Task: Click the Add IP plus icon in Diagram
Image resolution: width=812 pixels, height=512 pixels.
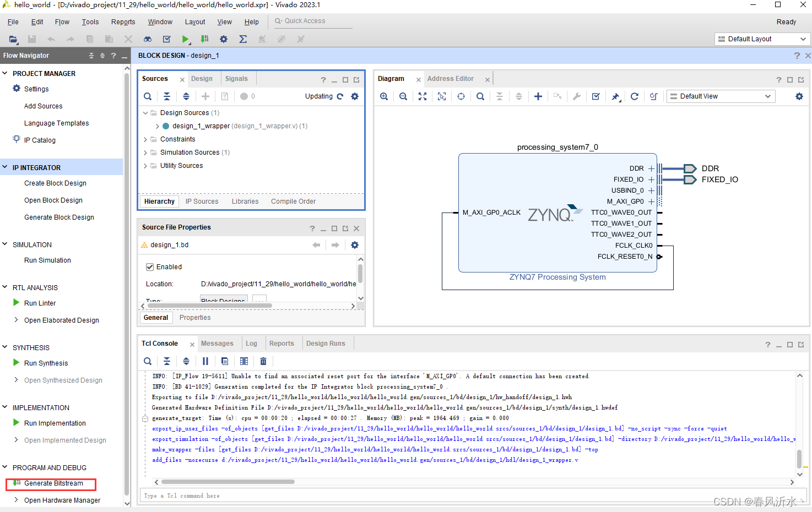Action: click(538, 96)
